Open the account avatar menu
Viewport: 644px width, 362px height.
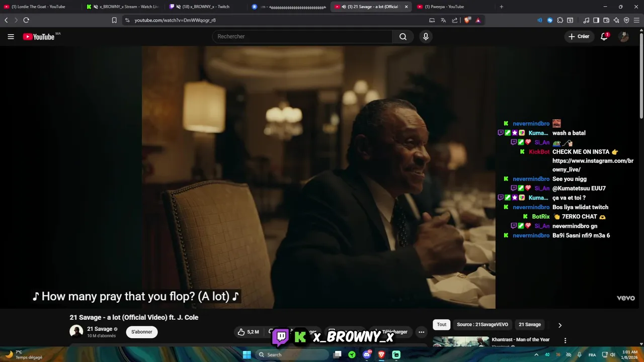[x=624, y=36]
